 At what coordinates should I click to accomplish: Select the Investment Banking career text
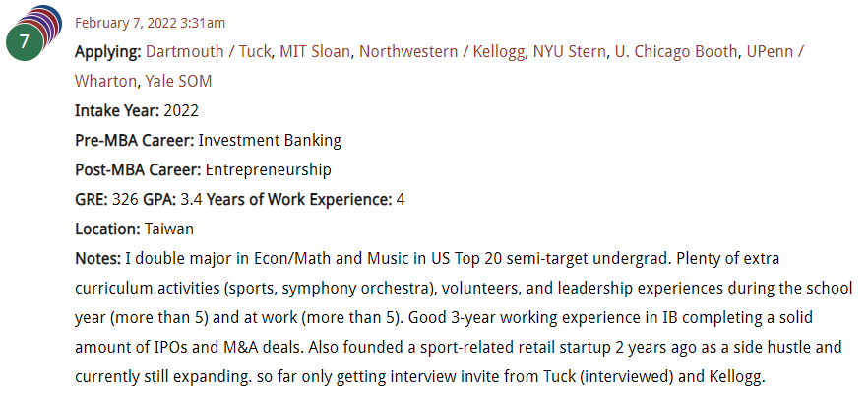270,140
